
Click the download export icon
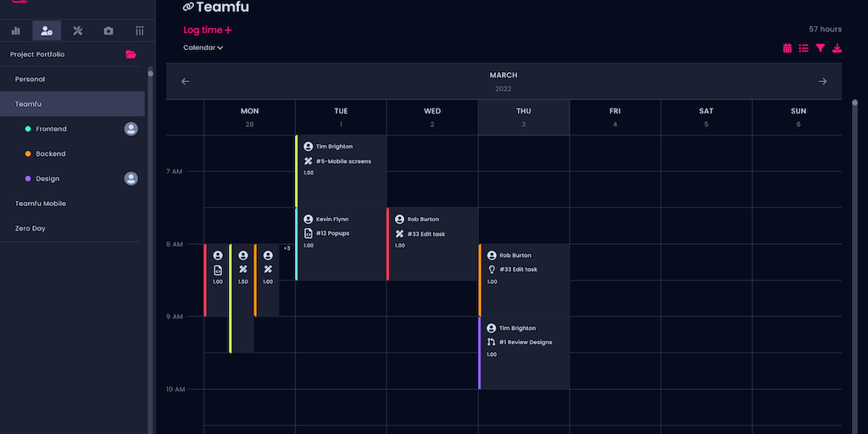(837, 48)
